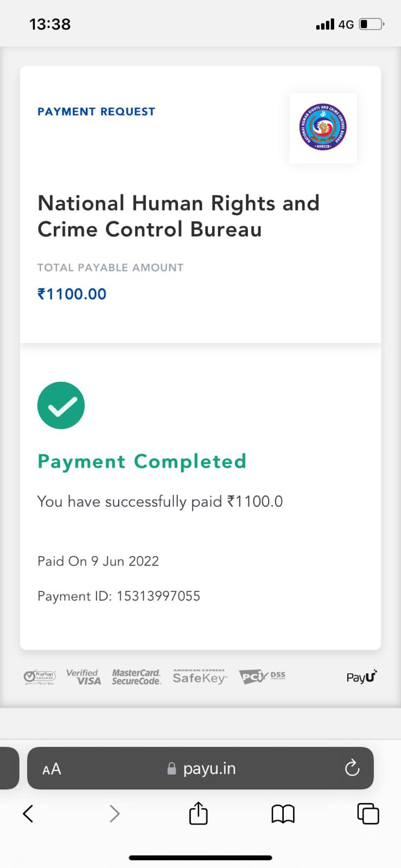The height and width of the screenshot is (868, 401).
Task: Tap the Payment ID number text
Action: tap(158, 596)
